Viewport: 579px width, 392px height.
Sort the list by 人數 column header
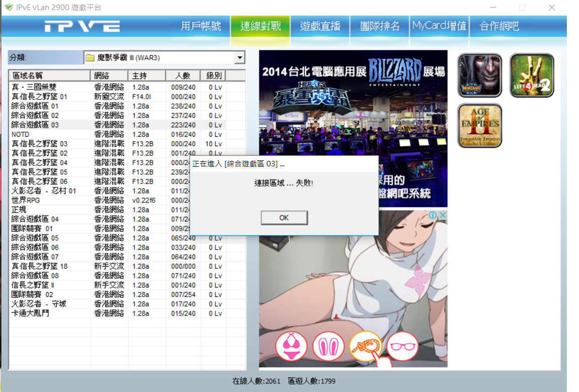[x=182, y=76]
